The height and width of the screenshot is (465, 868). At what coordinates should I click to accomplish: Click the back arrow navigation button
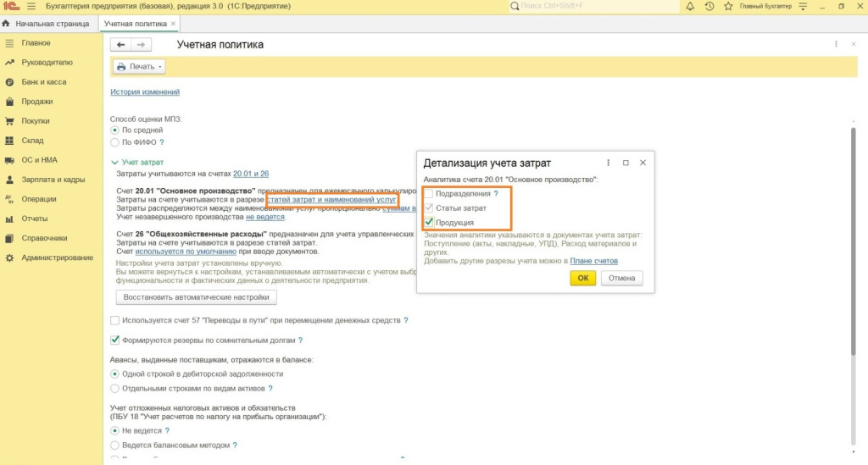pyautogui.click(x=121, y=44)
